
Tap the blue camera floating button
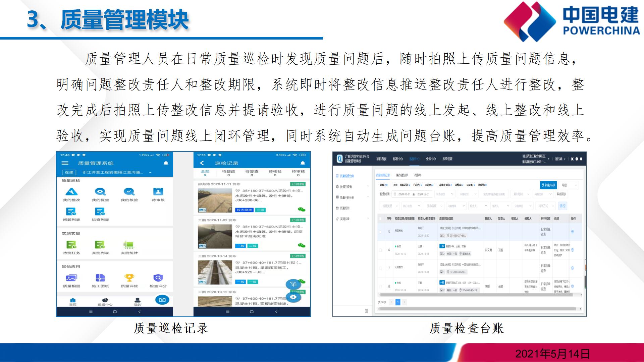click(x=162, y=300)
